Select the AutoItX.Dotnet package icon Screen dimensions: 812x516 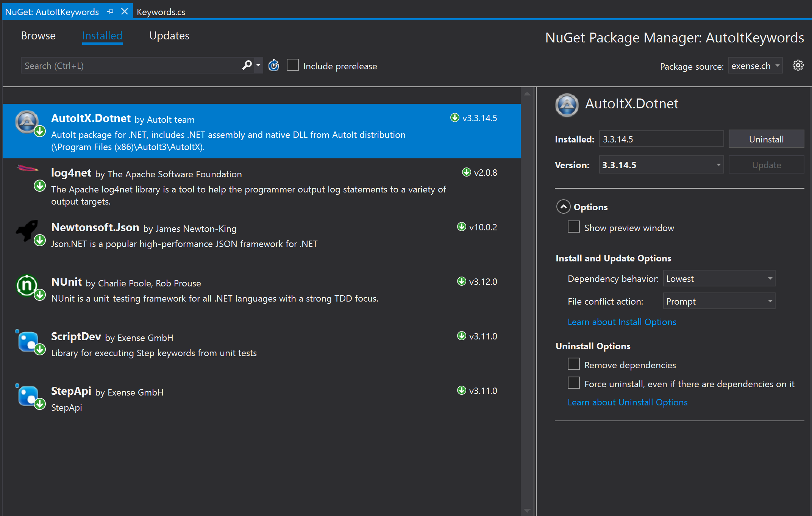(x=27, y=122)
